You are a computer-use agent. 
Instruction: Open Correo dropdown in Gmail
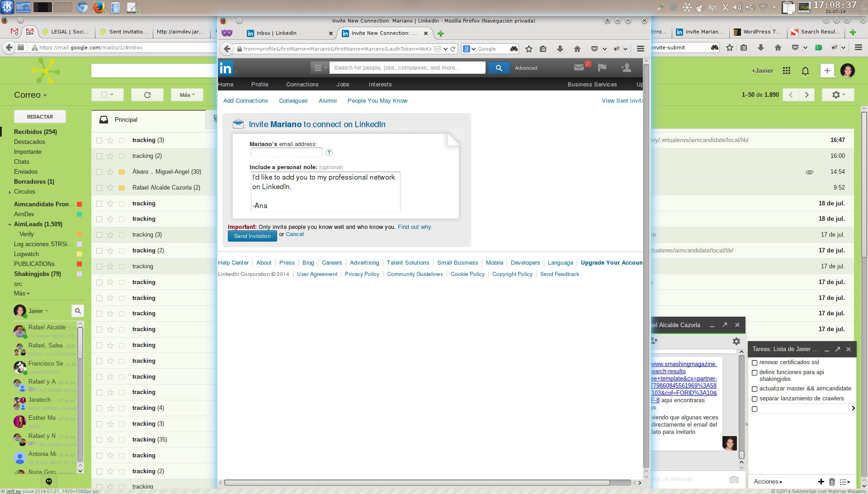click(x=30, y=95)
